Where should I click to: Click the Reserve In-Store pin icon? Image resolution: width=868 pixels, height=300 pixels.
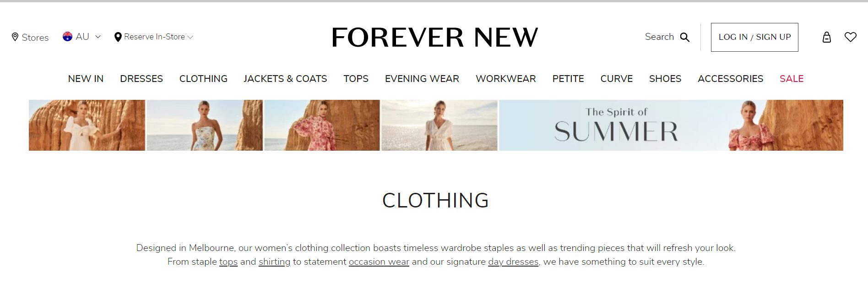(x=118, y=37)
